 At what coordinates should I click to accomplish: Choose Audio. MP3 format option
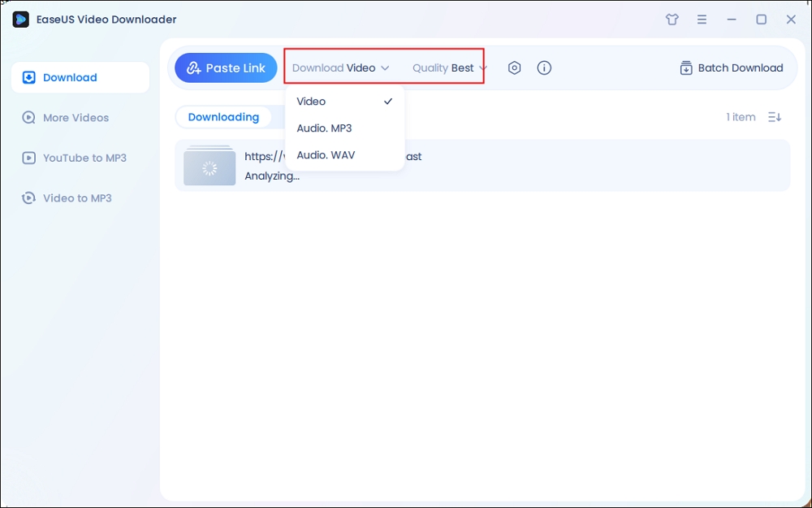pos(345,128)
